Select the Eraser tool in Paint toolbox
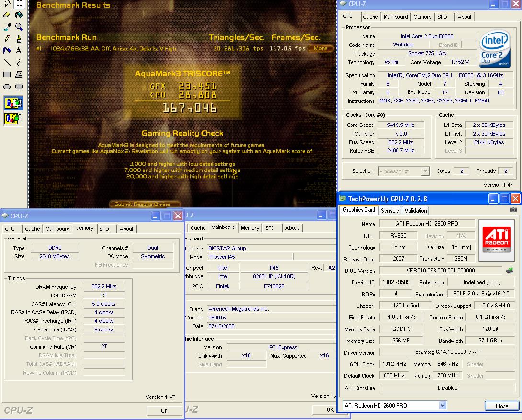 7,15
